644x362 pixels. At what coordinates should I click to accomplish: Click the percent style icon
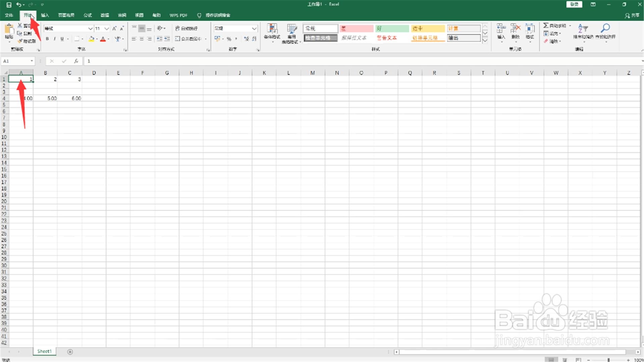click(229, 39)
